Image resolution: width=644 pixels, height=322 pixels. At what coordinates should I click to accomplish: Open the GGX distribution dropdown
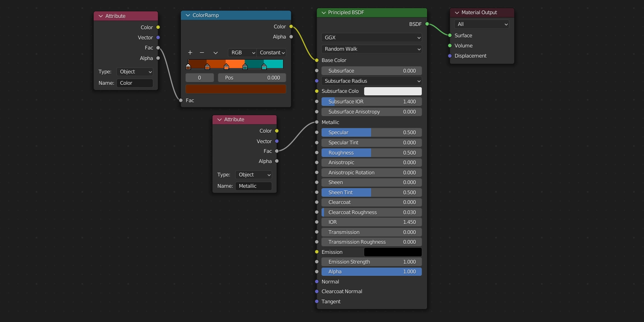pyautogui.click(x=371, y=38)
